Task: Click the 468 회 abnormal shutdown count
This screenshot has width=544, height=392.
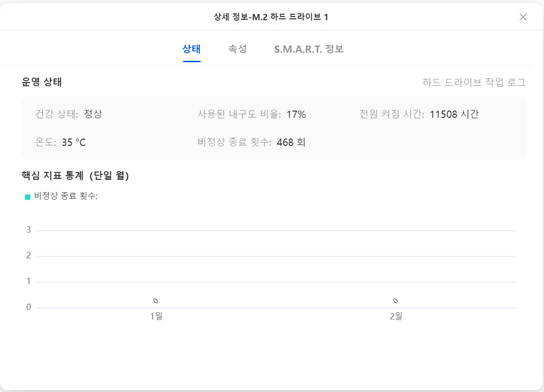Action: [291, 142]
